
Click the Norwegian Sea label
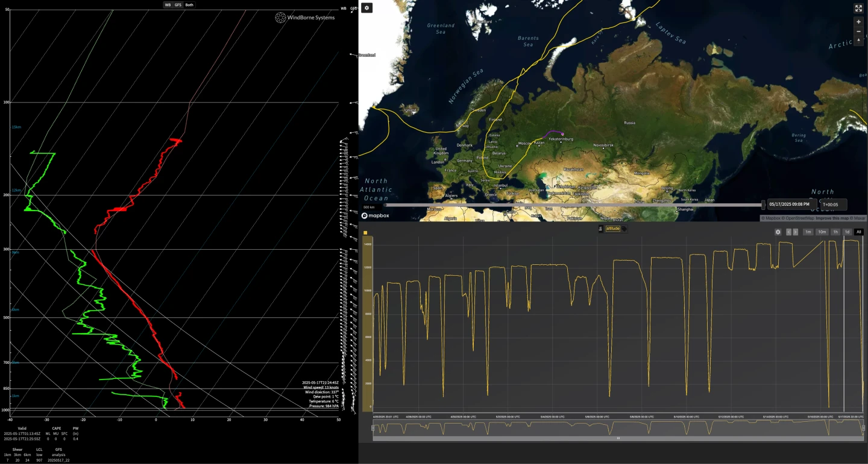[x=466, y=86]
